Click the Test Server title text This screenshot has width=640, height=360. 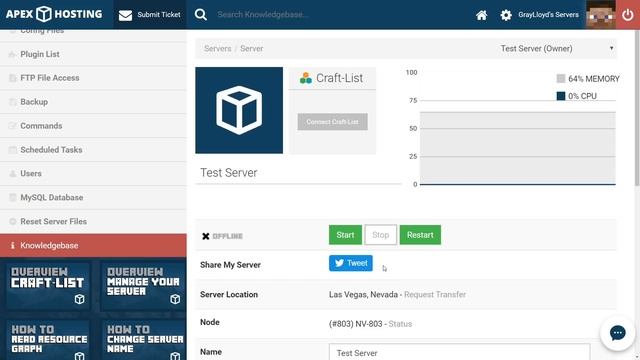(x=229, y=173)
